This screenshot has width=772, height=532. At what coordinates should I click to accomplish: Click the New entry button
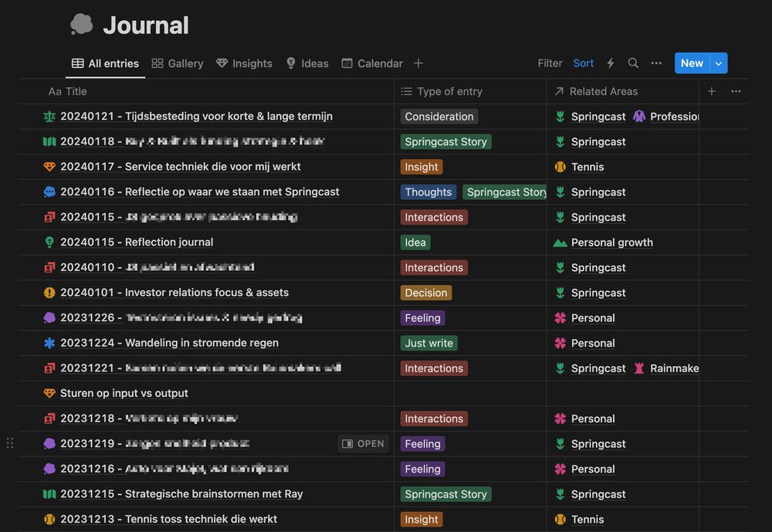692,63
